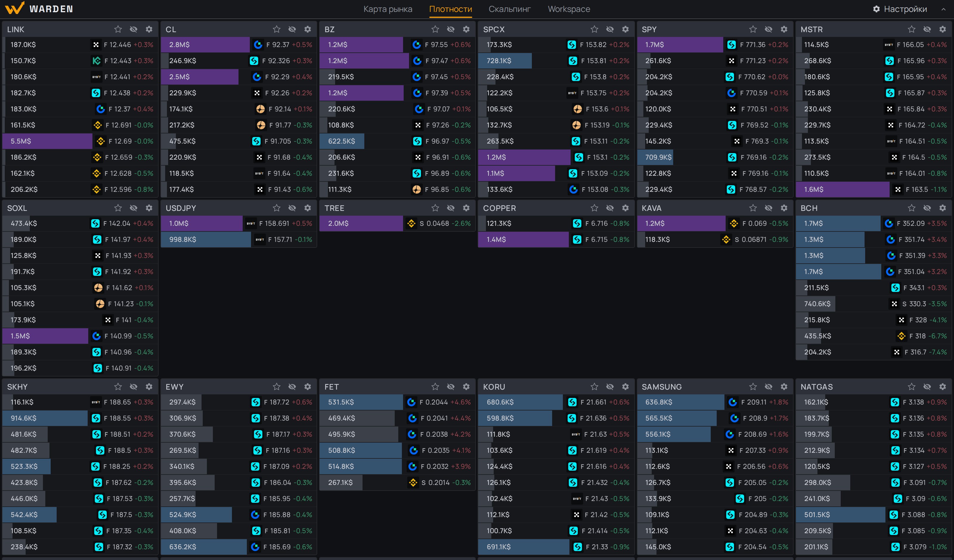
Task: Click 1.4M$ row in COPPER
Action: click(x=556, y=239)
